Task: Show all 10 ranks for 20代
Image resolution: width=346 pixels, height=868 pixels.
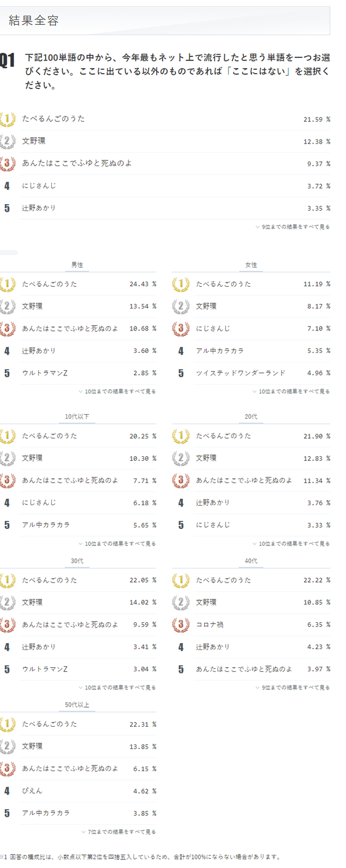Action: (291, 544)
